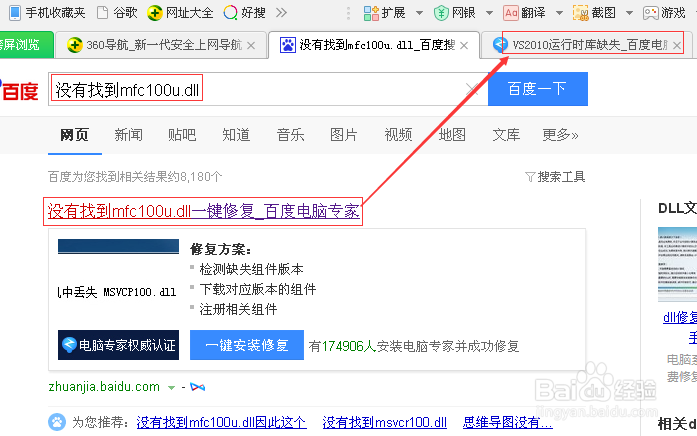The width and height of the screenshot is (697, 436).
Task: Open the dll修复 sidebar link
Action: [x=680, y=317]
